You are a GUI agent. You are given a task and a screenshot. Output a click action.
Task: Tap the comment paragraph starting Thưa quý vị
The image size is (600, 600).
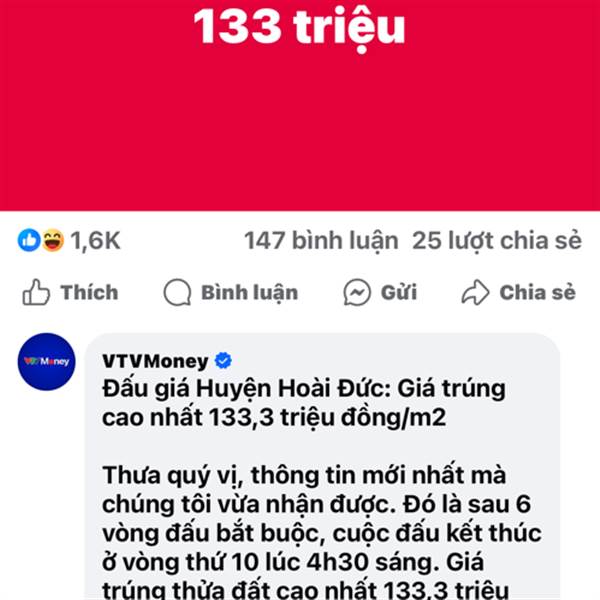coord(322,532)
